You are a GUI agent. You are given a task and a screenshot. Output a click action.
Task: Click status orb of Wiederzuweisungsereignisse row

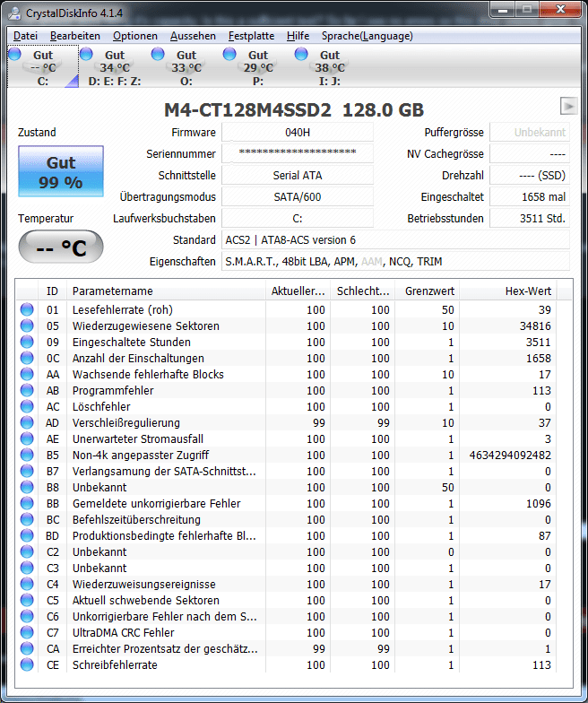[x=27, y=584]
